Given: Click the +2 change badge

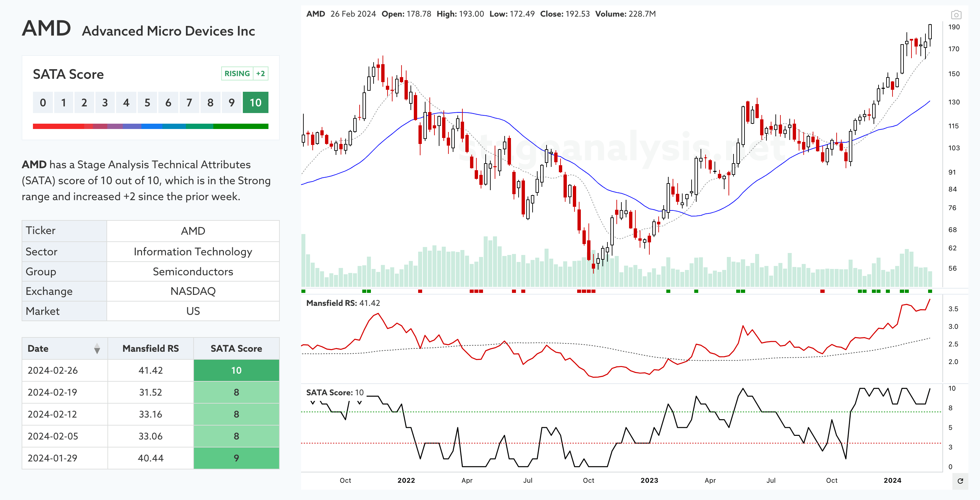Looking at the screenshot, I should (260, 73).
